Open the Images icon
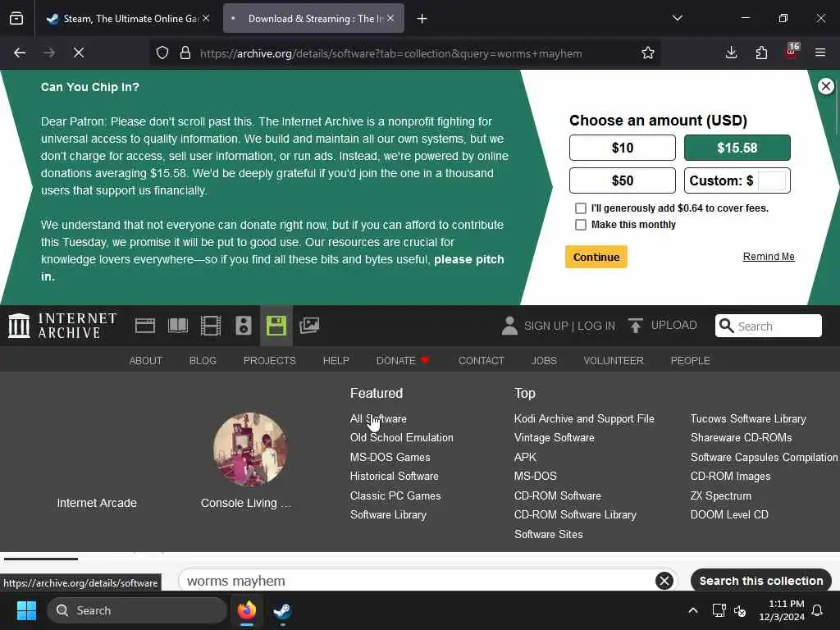840x630 pixels. tap(309, 326)
